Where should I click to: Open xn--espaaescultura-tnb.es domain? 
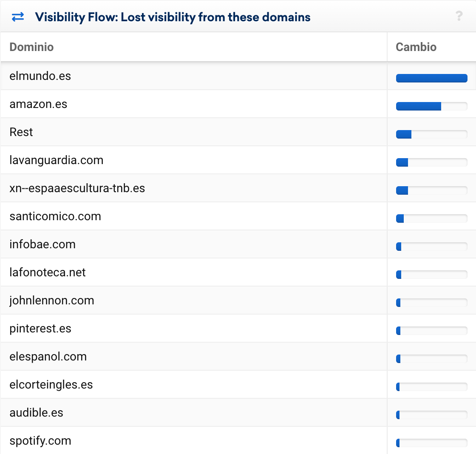[77, 188]
